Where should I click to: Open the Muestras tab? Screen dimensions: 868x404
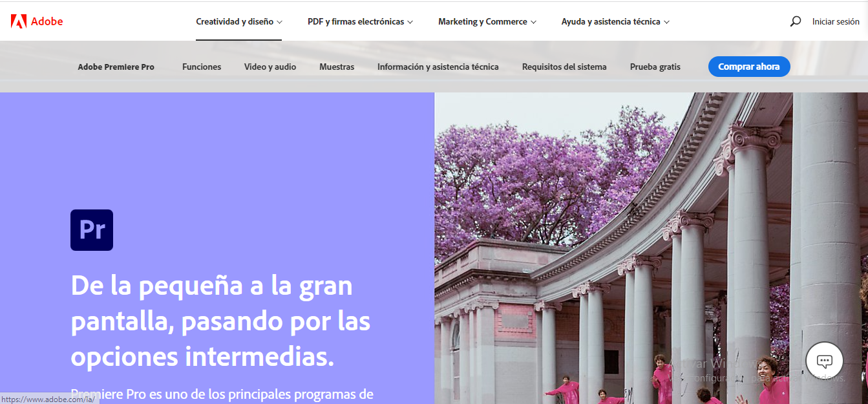337,67
